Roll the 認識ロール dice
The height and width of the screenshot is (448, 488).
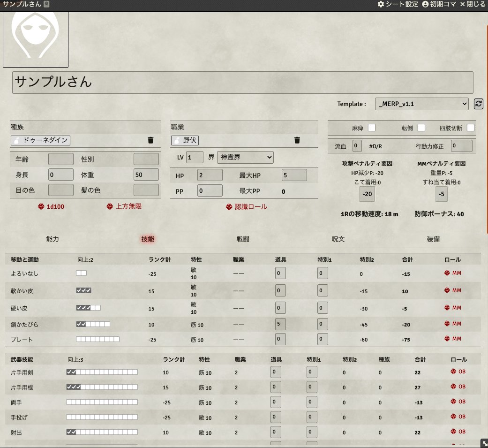pyautogui.click(x=247, y=207)
